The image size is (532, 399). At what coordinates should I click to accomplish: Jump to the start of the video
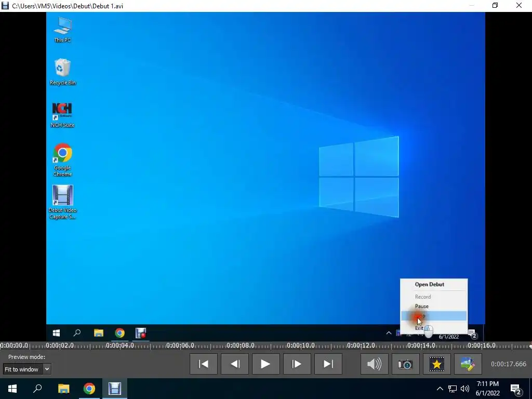(204, 364)
